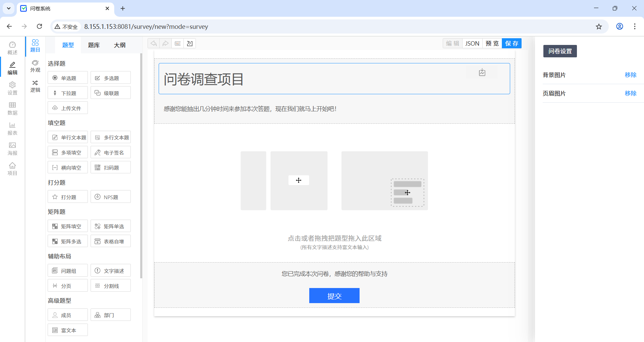The image size is (644, 342).
Task: Open the 海报 poster sidebar item
Action: pyautogui.click(x=12, y=149)
